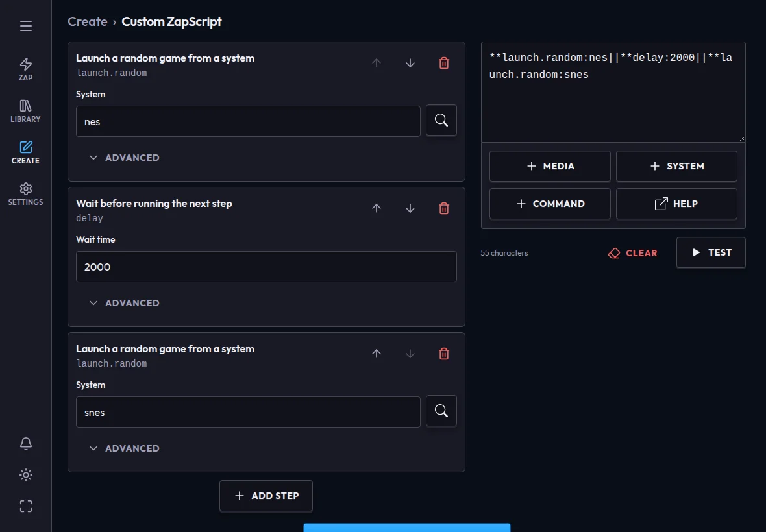Click the 'delay' command name text
Viewport: 766px width, 532px height.
pyautogui.click(x=90, y=218)
